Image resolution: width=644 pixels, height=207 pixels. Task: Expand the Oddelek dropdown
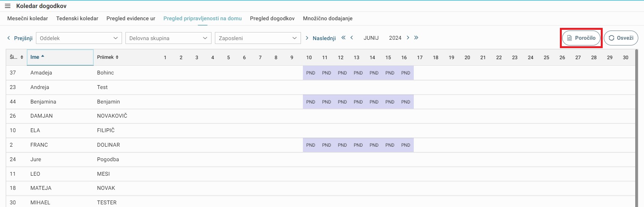click(x=79, y=38)
